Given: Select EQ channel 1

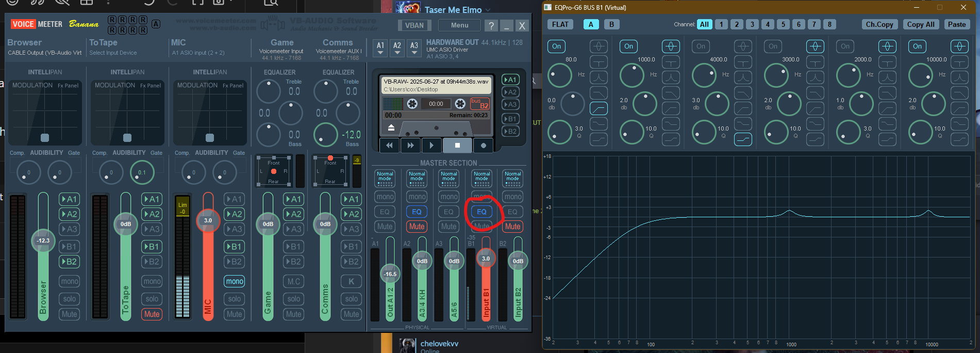Looking at the screenshot, I should pyautogui.click(x=721, y=24).
